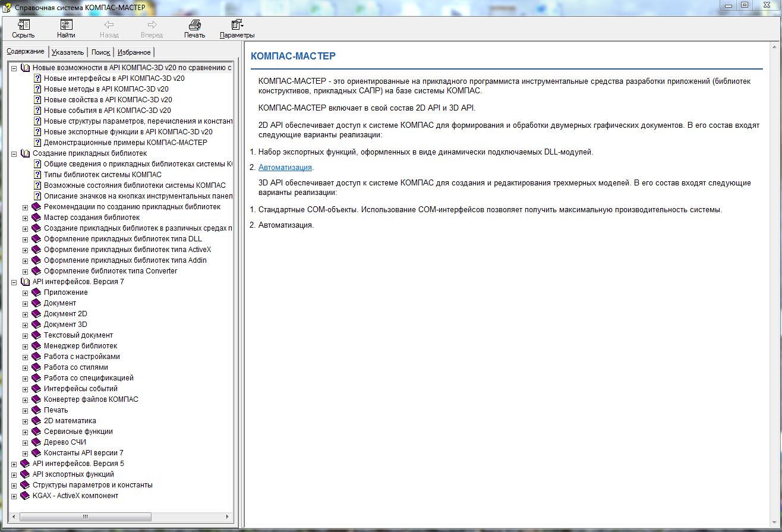
Task: Switch to the Указатель tab
Action: point(68,52)
